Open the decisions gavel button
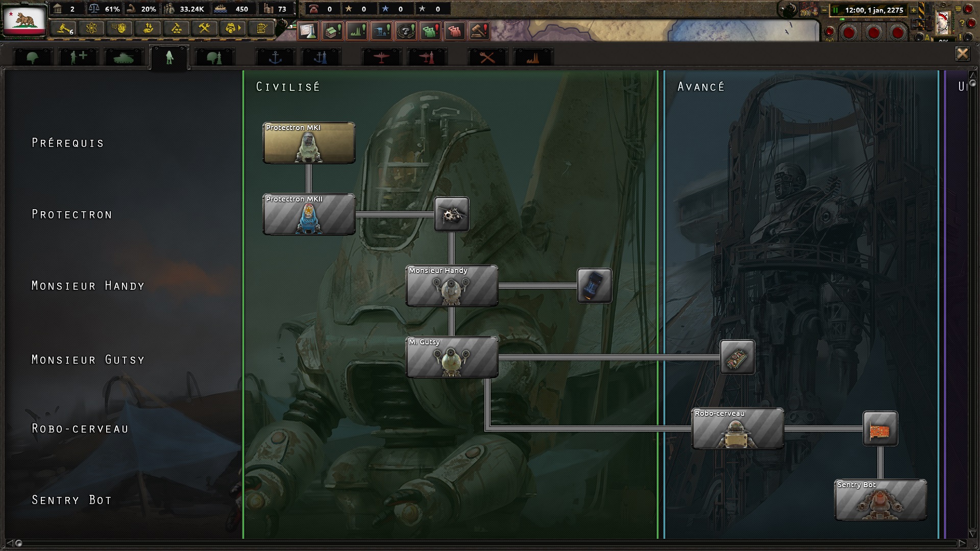 point(64,29)
